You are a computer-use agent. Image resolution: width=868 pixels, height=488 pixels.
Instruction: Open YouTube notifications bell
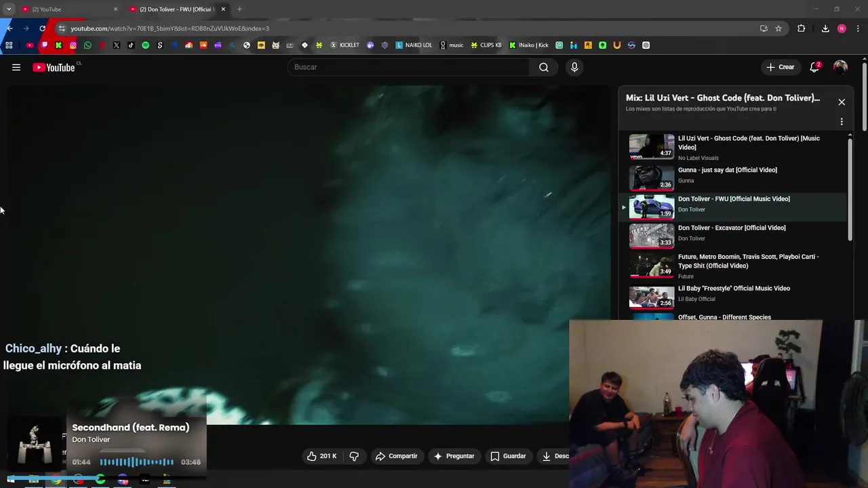coord(814,67)
